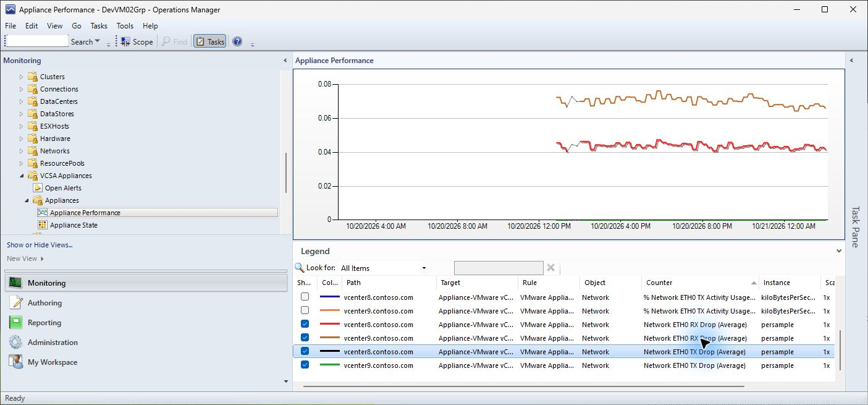This screenshot has height=405, width=868.
Task: Select the Connections folder icon
Action: 32,89
